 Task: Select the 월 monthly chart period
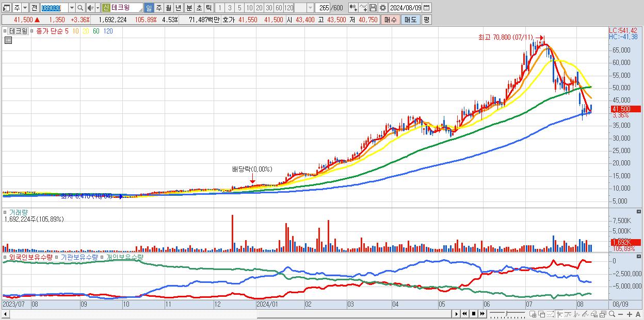tap(168, 8)
